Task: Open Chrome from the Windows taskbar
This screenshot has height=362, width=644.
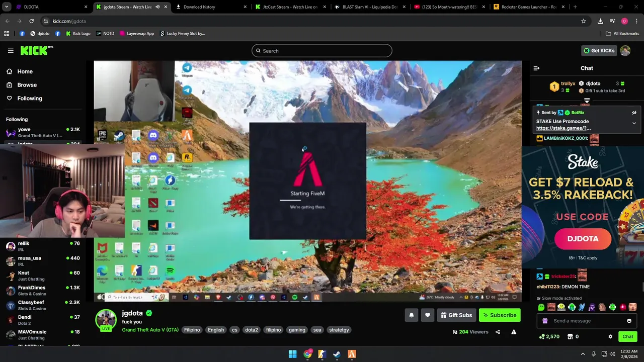Action: click(x=307, y=354)
